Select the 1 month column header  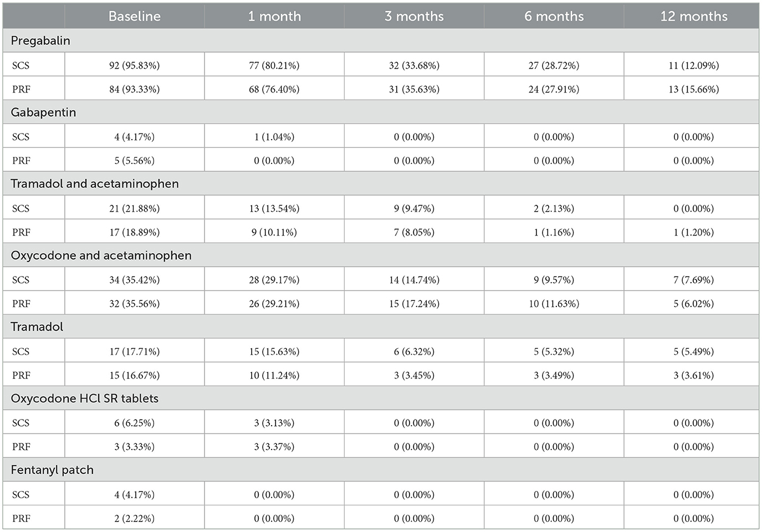click(274, 16)
